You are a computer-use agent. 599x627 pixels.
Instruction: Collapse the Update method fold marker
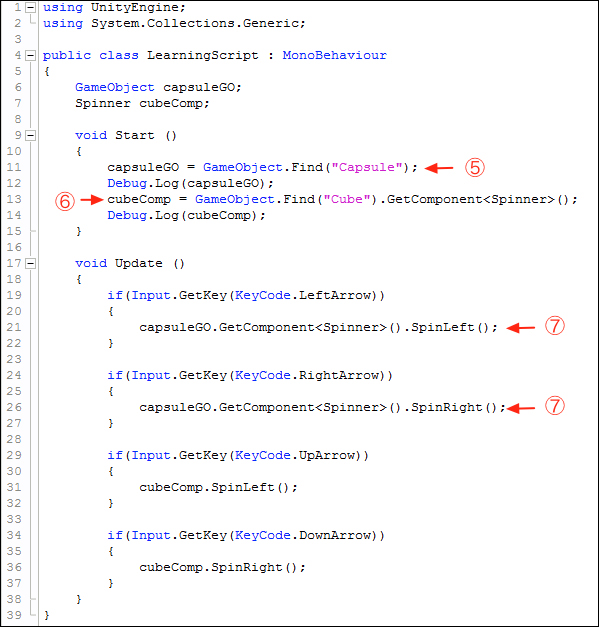31,264
